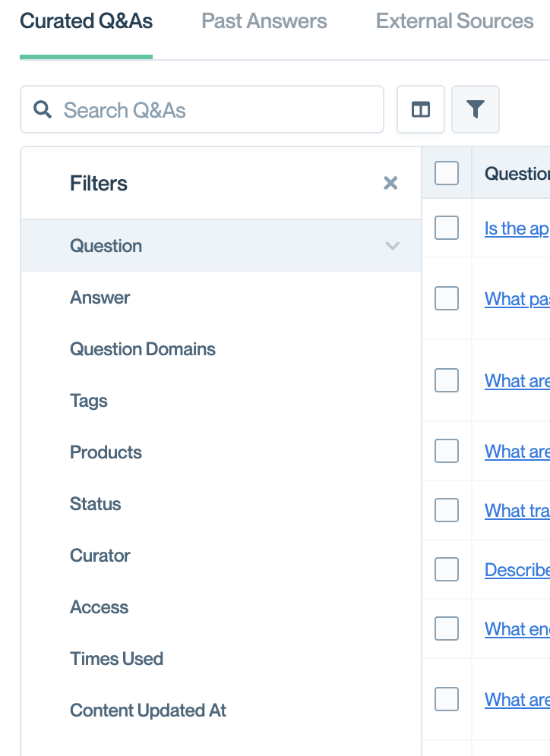
Task: Select checkbox next to 'Describe' row
Action: [447, 569]
